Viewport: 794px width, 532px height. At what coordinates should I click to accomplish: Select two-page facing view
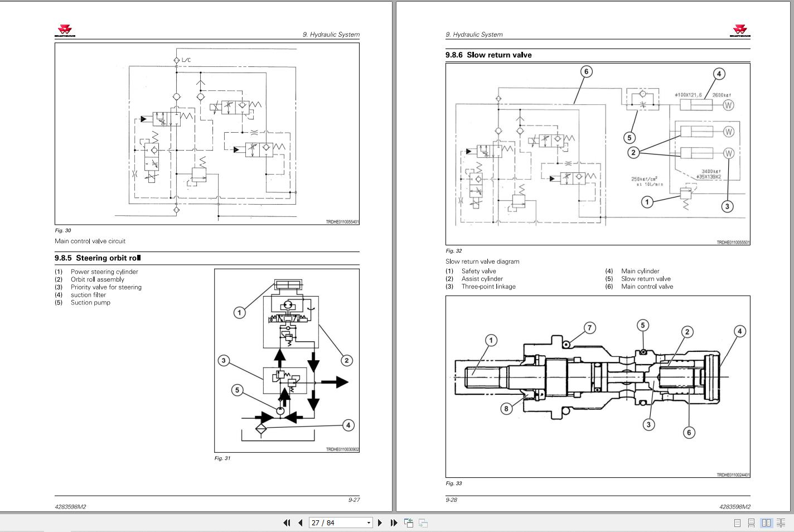click(x=766, y=523)
